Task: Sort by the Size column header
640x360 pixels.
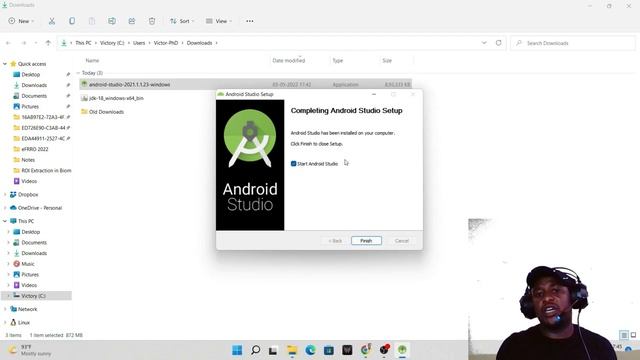Action: point(387,60)
